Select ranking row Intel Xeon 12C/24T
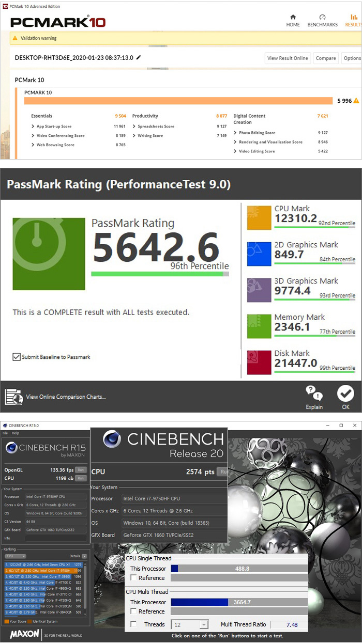This screenshot has width=362, height=644. (x=44, y=564)
